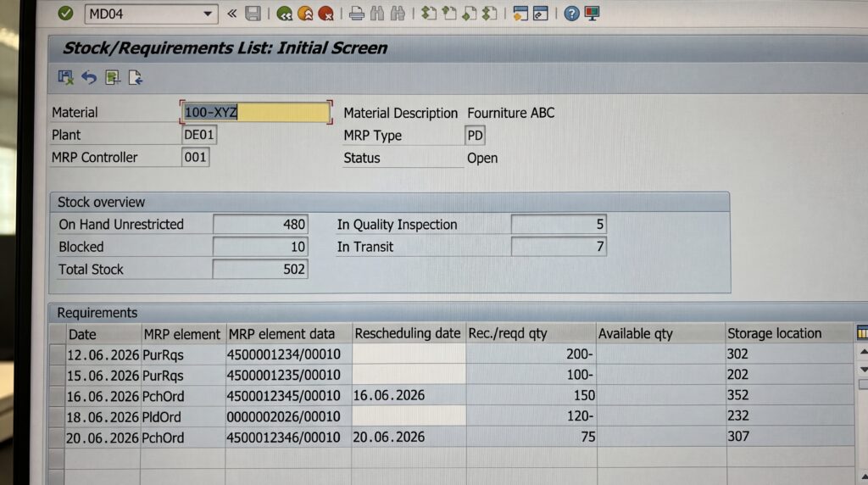Click the Plant field DE01
The height and width of the screenshot is (485, 868).
coord(199,135)
